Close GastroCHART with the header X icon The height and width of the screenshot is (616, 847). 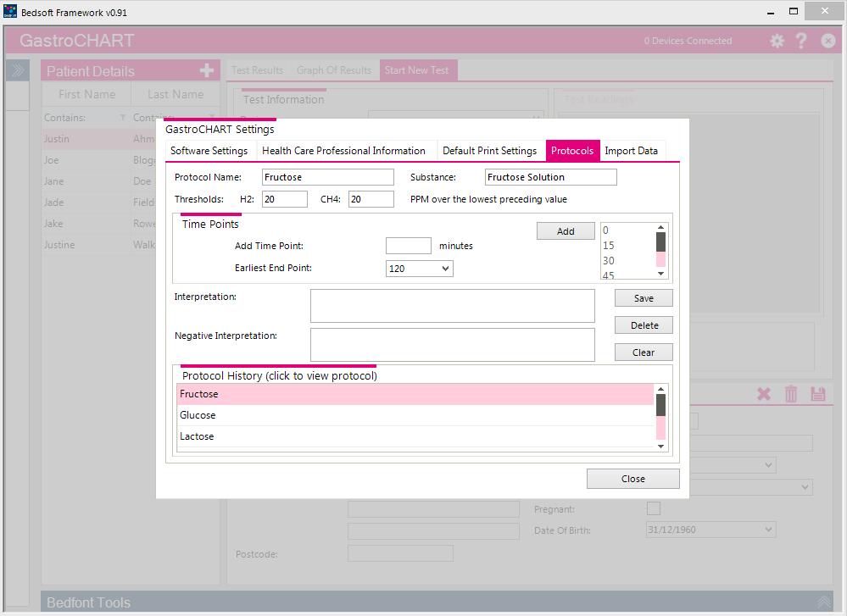click(x=827, y=41)
